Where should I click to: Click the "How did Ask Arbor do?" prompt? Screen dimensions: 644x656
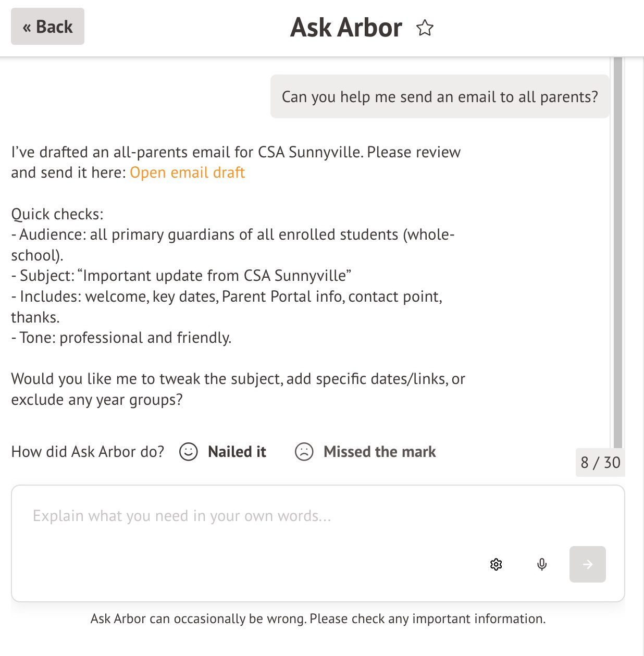[x=88, y=452]
